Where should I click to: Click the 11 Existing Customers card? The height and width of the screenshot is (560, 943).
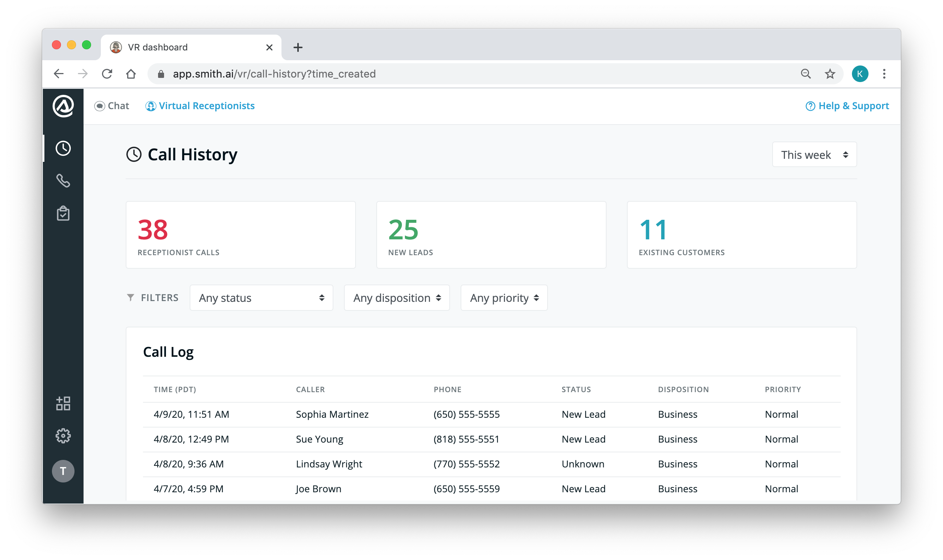click(x=742, y=235)
